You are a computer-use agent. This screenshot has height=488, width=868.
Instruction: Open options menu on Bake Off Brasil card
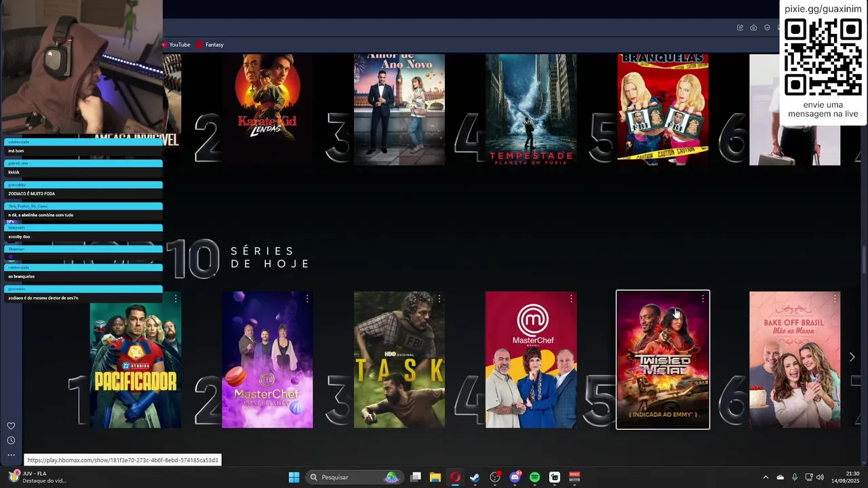tap(835, 299)
